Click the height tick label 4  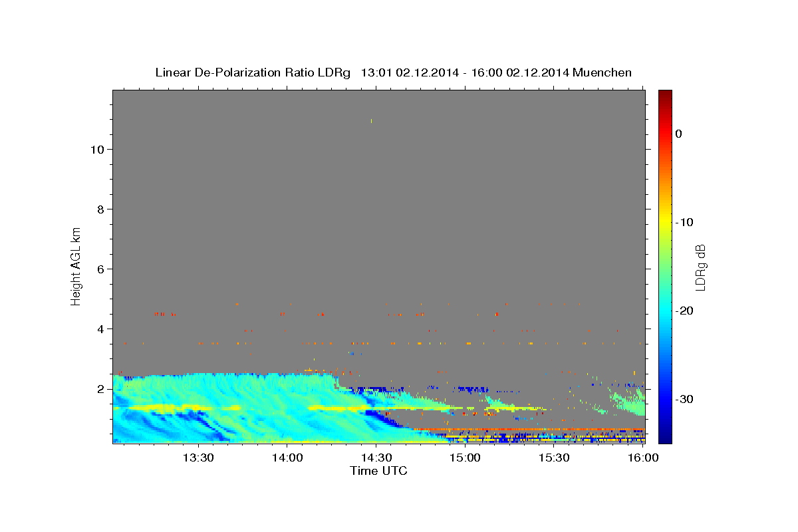[x=101, y=329]
